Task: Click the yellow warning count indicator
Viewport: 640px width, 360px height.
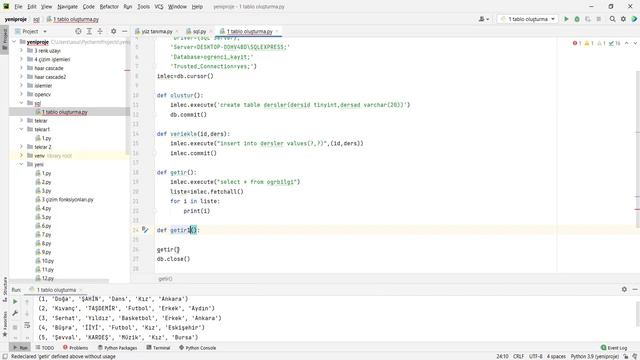Action: coord(589,43)
